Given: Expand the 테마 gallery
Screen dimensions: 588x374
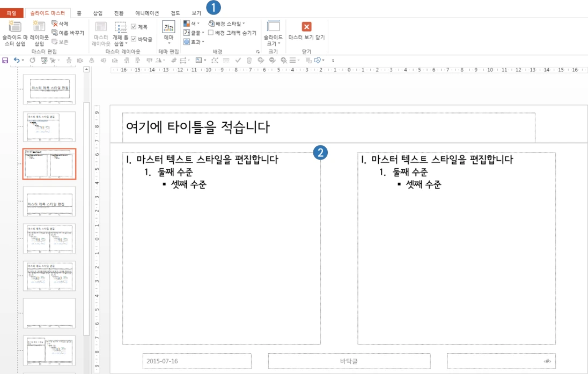Looking at the screenshot, I should (x=169, y=33).
